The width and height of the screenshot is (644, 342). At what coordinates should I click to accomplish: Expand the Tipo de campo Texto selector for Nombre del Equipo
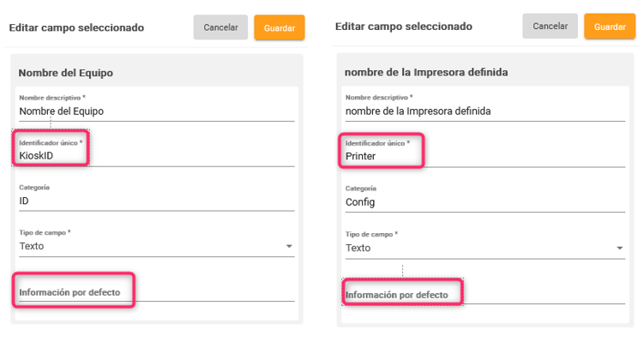157,246
